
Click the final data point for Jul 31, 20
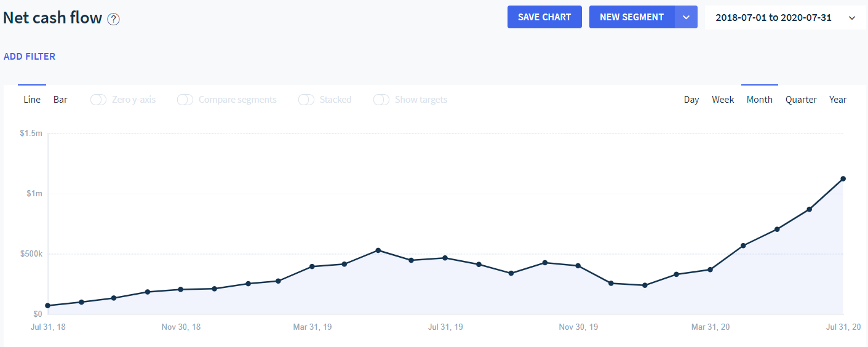tap(843, 179)
